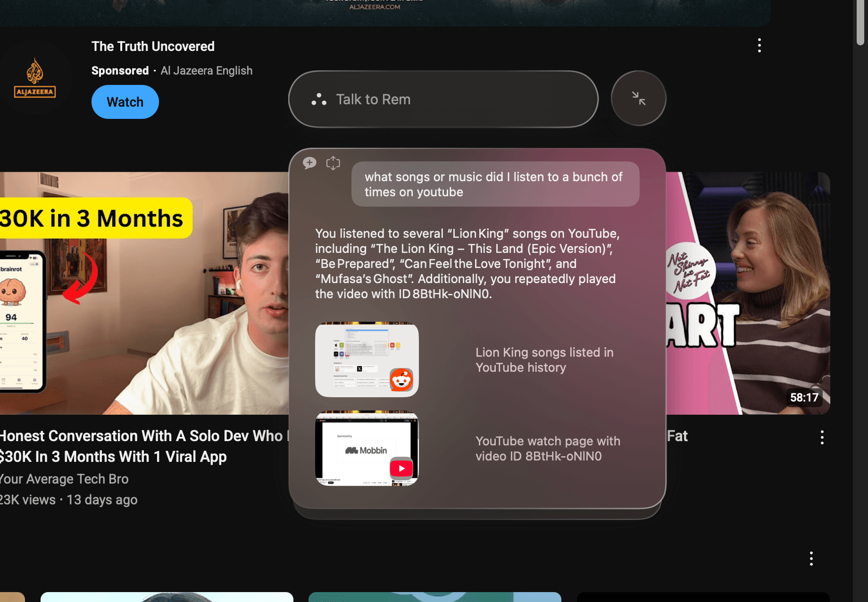This screenshot has width=868, height=602.
Task: Click the screen capture icon in the Rem panel
Action: pyautogui.click(x=333, y=163)
